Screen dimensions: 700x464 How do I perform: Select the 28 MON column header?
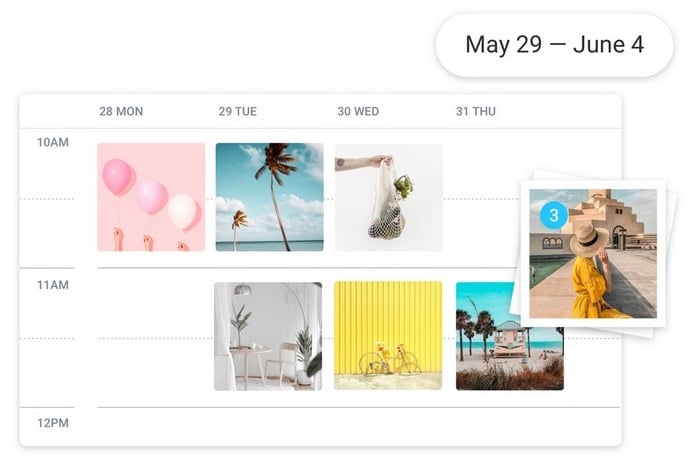click(121, 111)
